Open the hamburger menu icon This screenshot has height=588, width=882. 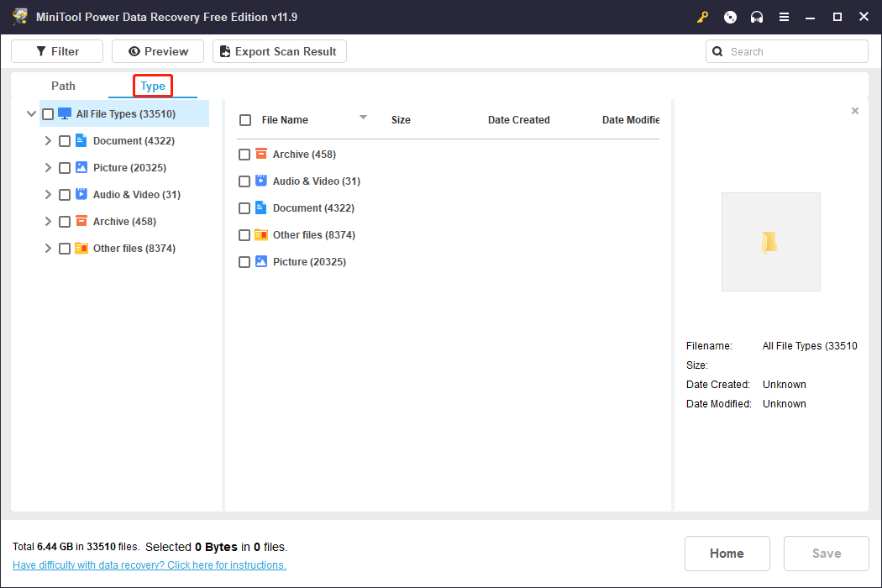(x=784, y=17)
